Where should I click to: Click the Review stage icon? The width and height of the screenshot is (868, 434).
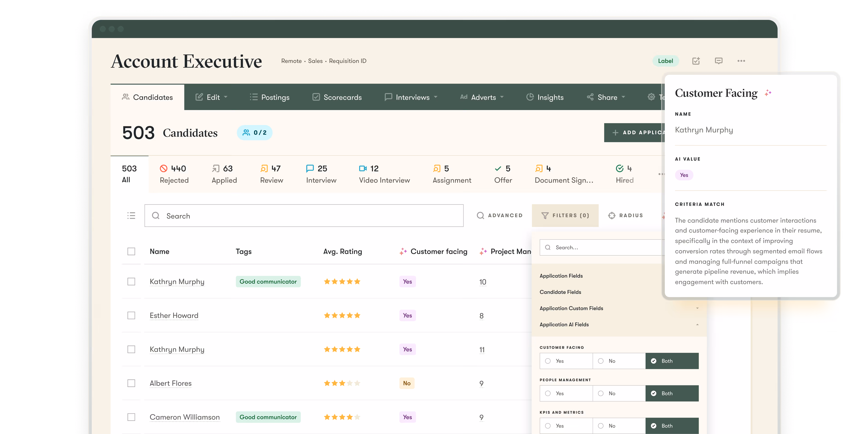pos(264,168)
